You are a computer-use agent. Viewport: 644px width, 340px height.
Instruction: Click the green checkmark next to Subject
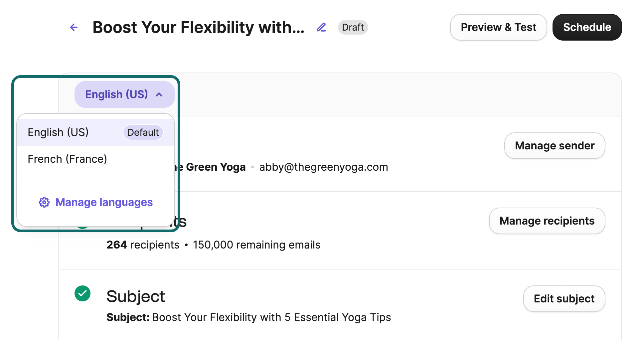[x=82, y=293]
